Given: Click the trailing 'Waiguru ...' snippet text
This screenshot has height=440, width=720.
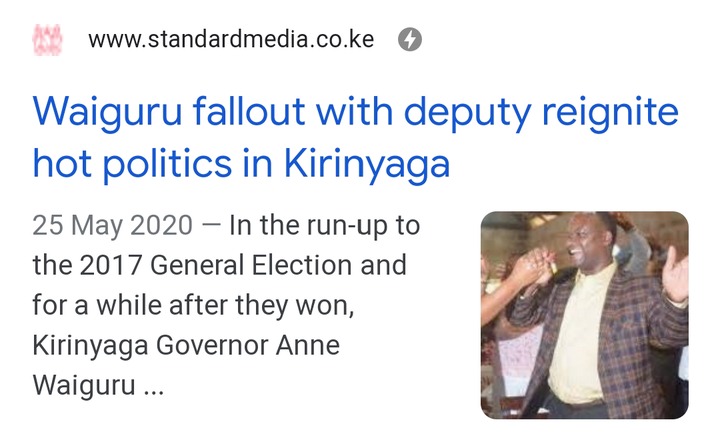Looking at the screenshot, I should click(x=98, y=385).
